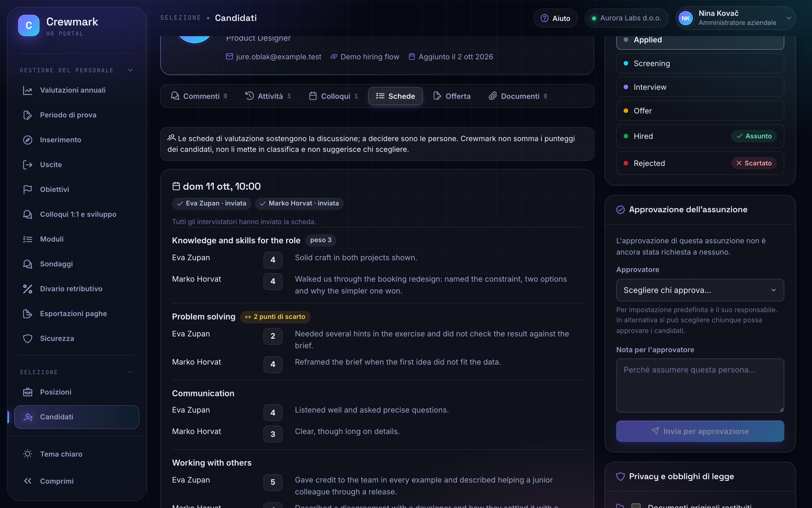812x508 pixels.
Task: Tick the Documenti originali restituiti checkbox
Action: tap(636, 505)
